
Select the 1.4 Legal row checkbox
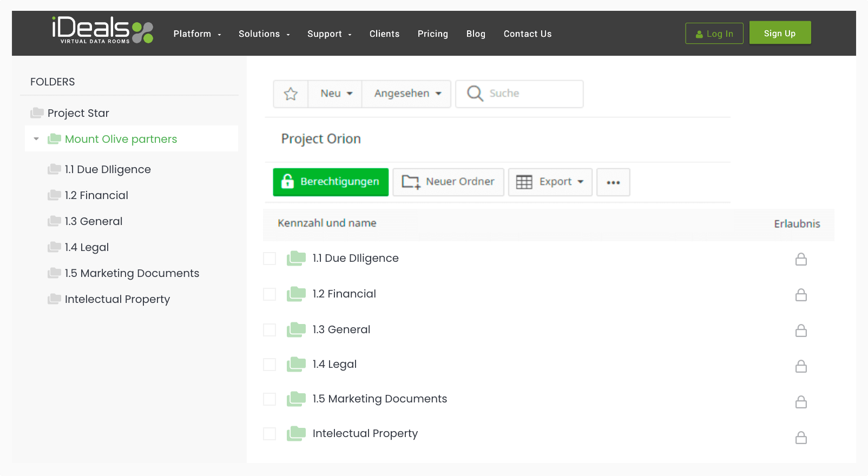(269, 365)
